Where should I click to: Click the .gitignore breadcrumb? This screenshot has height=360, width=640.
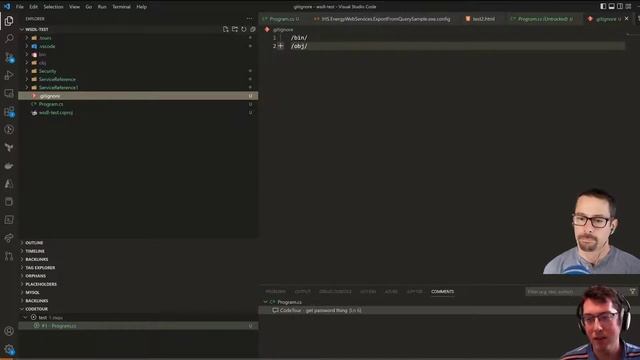click(283, 29)
